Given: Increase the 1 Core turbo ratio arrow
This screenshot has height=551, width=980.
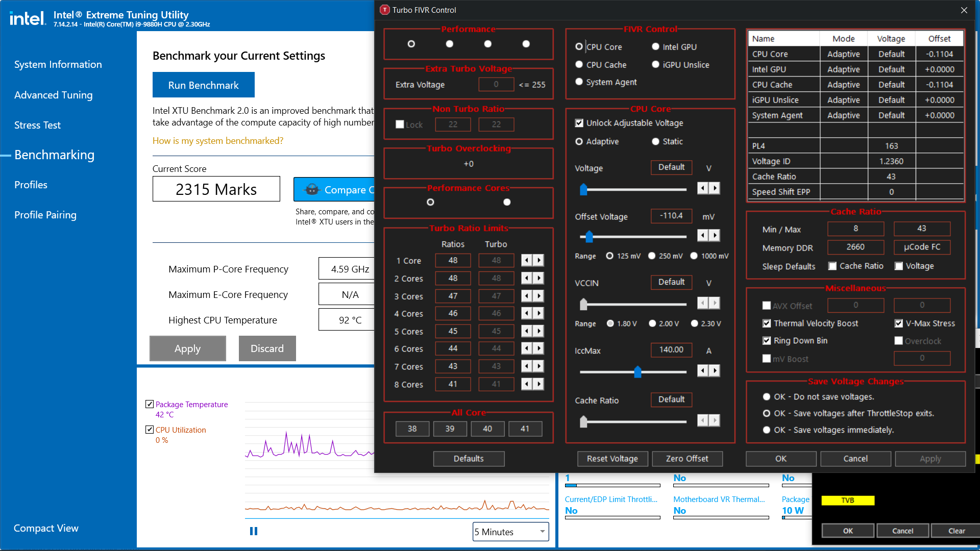Looking at the screenshot, I should (x=538, y=261).
